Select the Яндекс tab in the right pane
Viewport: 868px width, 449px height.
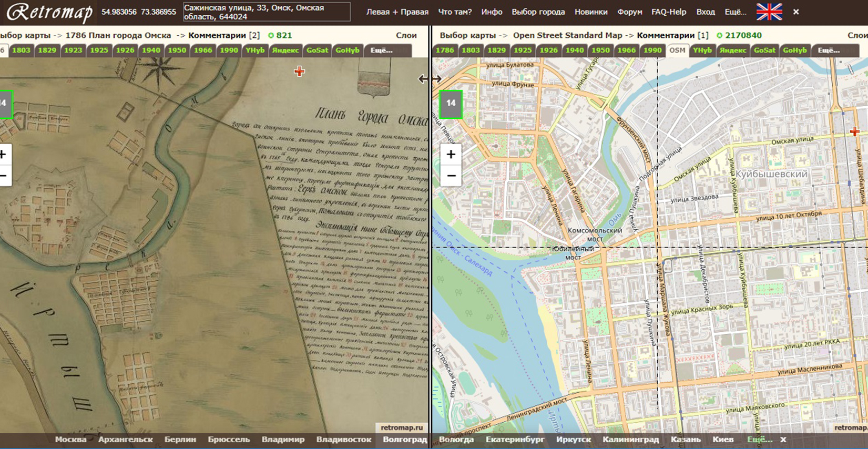click(733, 50)
